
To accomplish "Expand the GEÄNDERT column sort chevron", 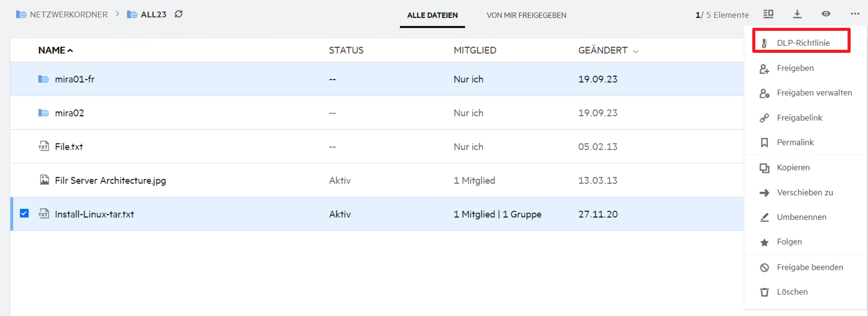I will point(636,51).
